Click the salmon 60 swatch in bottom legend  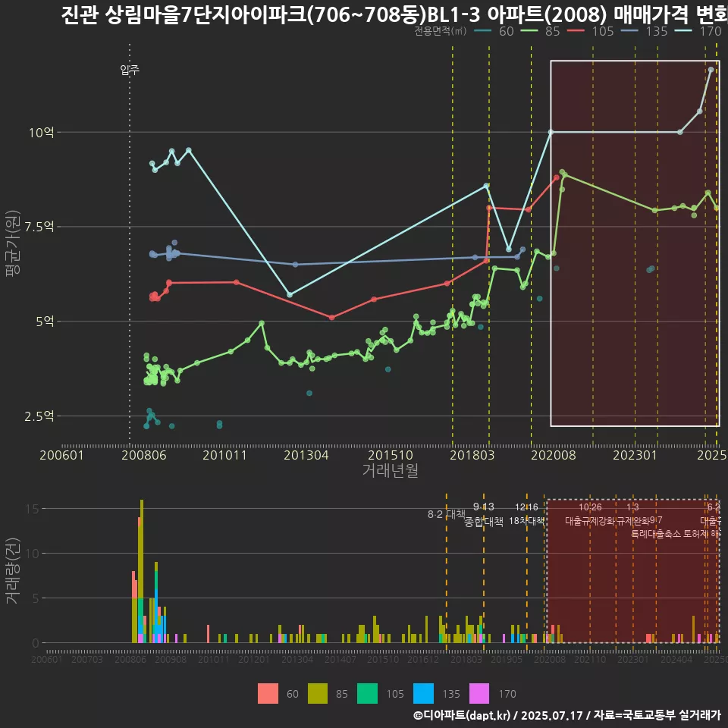click(268, 694)
